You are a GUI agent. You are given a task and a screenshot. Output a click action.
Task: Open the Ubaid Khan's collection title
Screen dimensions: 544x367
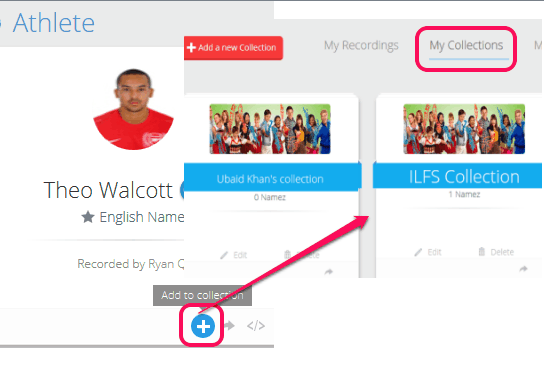coord(270,179)
